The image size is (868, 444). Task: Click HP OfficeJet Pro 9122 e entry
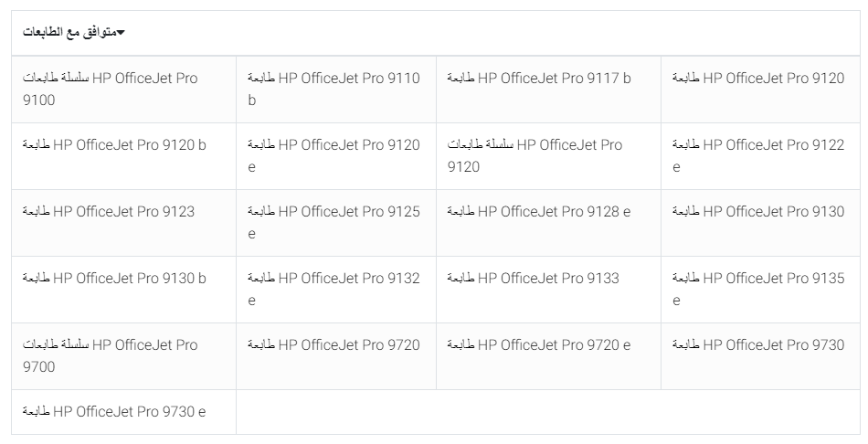[758, 155]
